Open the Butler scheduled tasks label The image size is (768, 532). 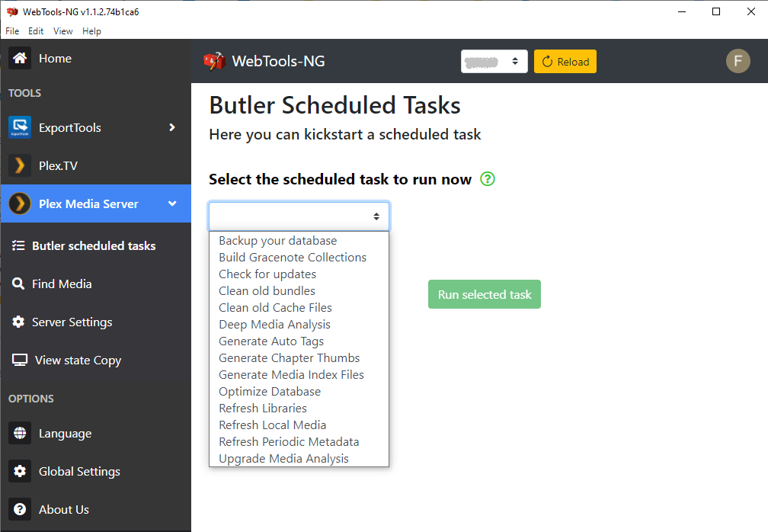(94, 245)
